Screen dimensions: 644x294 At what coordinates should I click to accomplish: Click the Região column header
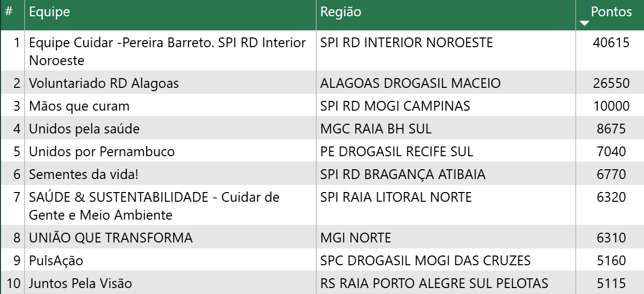pyautogui.click(x=340, y=12)
